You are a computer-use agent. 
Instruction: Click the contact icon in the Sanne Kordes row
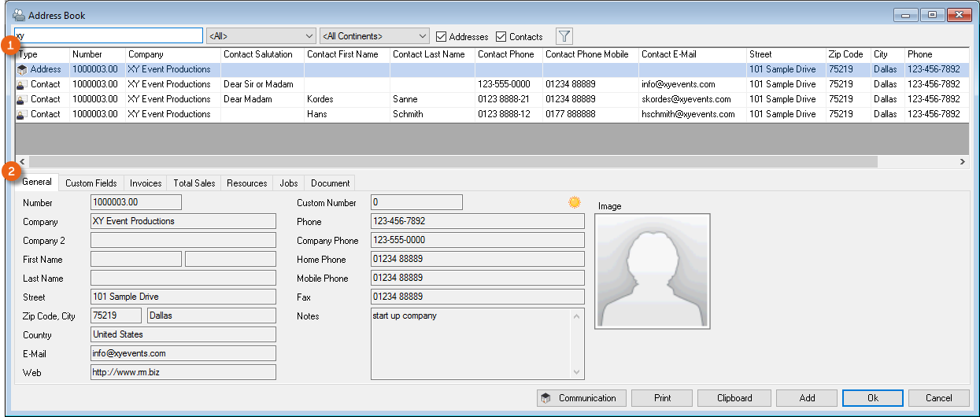[22, 99]
